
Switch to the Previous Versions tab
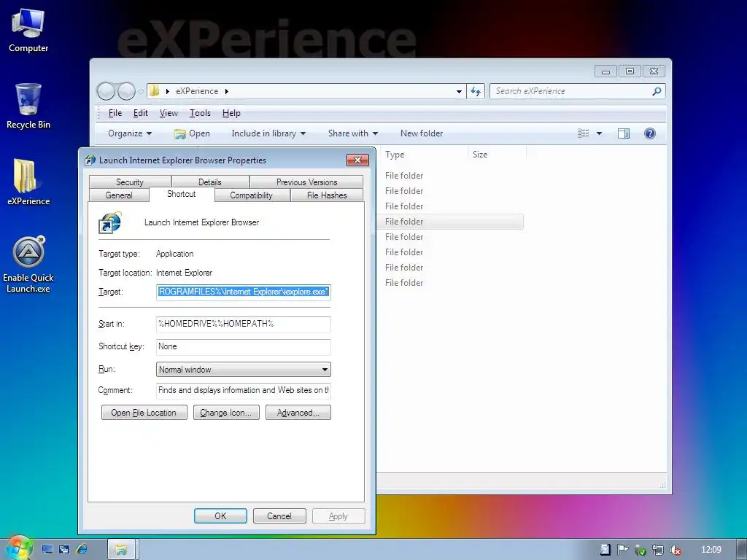(306, 182)
